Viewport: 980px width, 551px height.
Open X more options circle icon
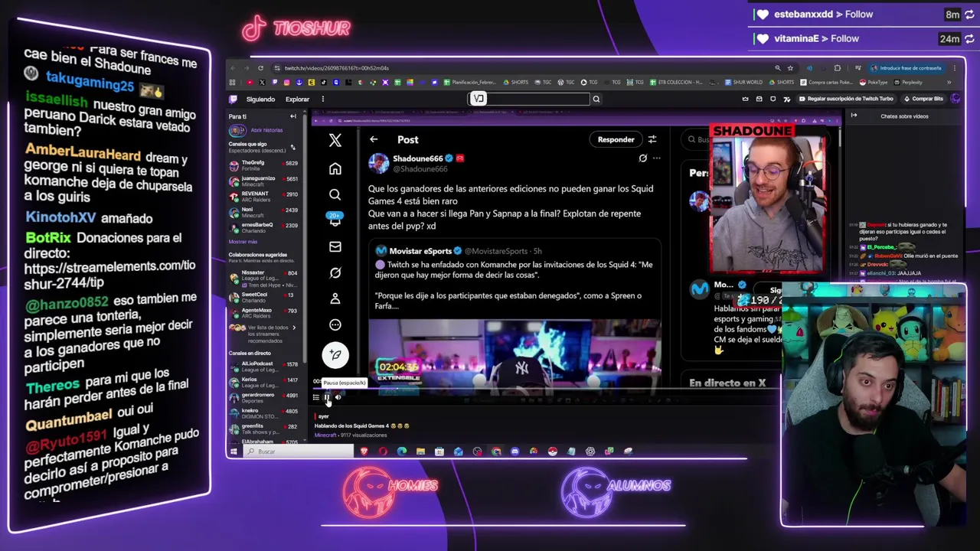point(335,324)
